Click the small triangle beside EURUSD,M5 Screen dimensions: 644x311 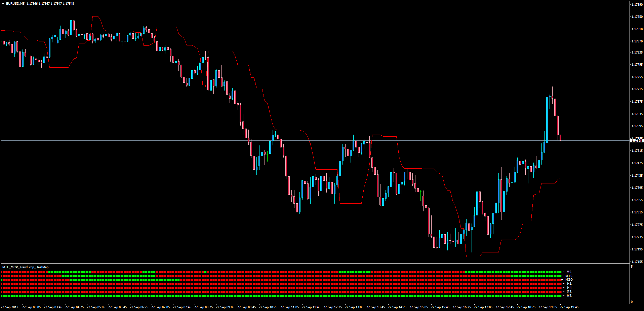click(x=3, y=4)
